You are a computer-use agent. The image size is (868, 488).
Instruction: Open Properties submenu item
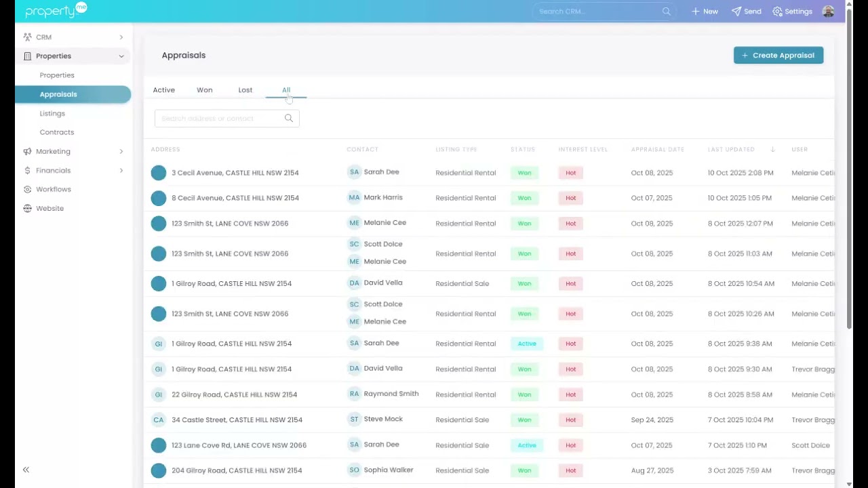57,75
